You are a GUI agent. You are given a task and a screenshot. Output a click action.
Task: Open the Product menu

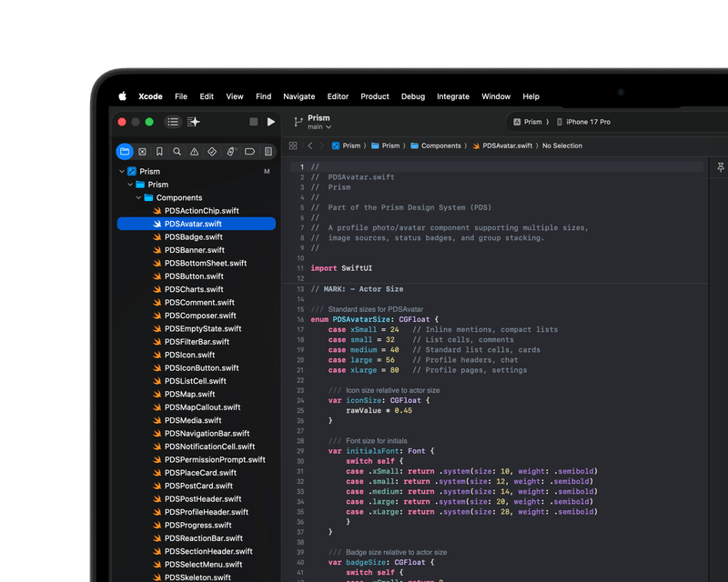tap(375, 96)
